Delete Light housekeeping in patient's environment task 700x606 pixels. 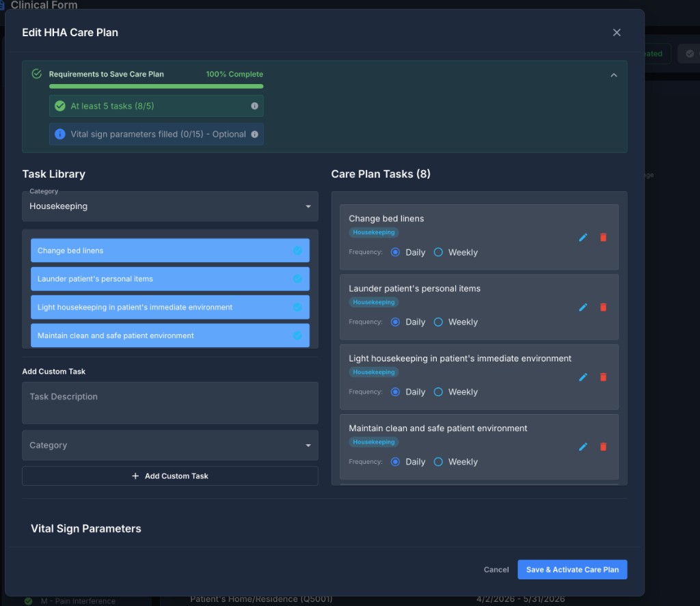click(603, 377)
